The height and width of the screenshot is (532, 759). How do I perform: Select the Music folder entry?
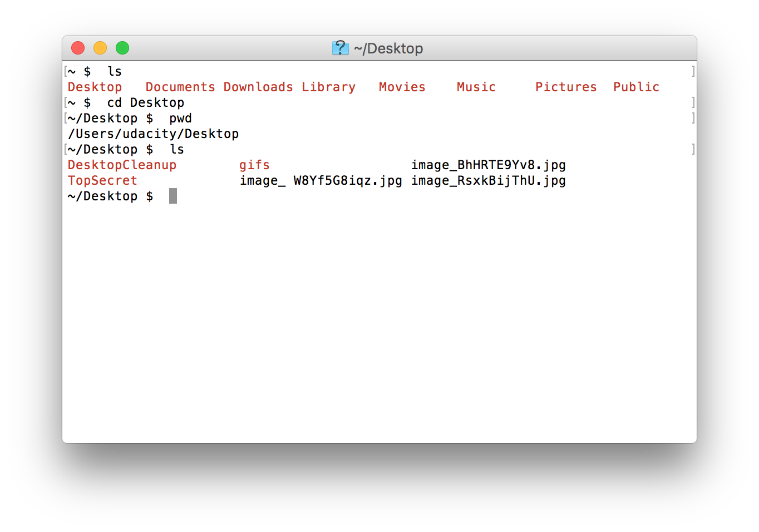tap(476, 87)
